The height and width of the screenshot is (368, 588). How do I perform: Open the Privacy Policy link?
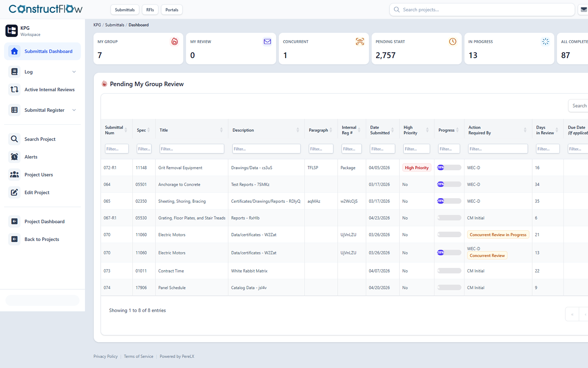point(105,356)
